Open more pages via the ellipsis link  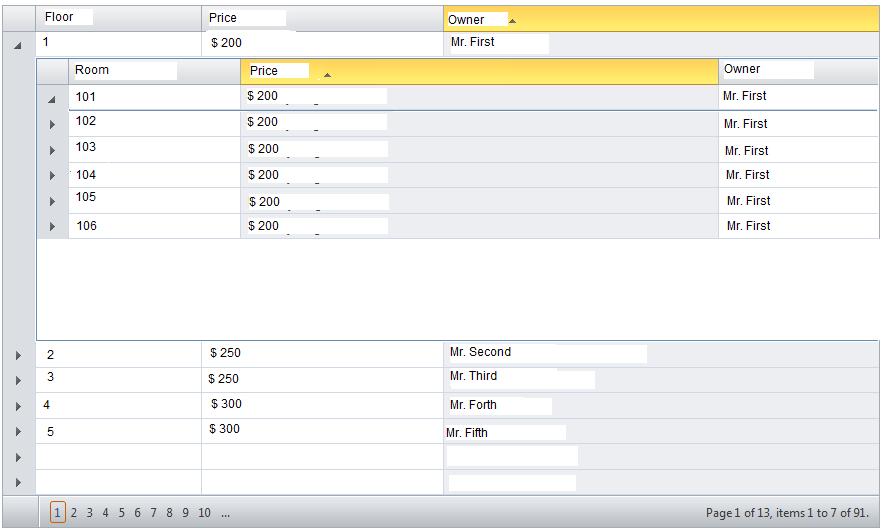pyautogui.click(x=225, y=513)
